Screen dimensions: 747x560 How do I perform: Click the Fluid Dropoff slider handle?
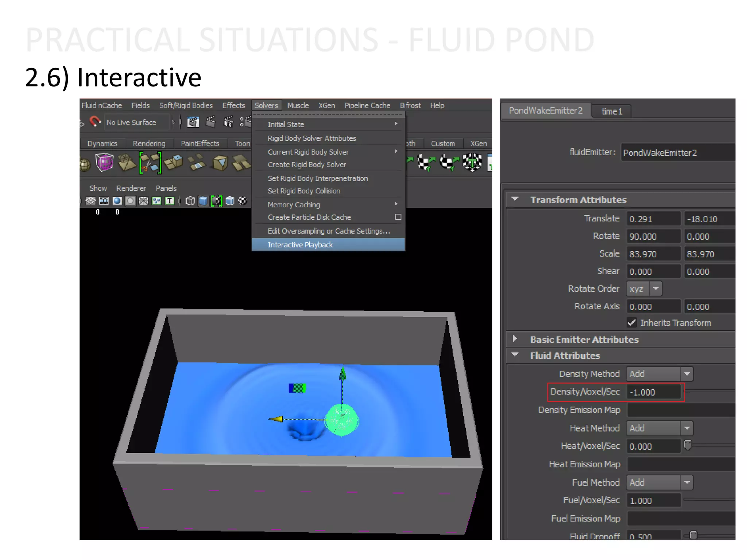point(693,535)
